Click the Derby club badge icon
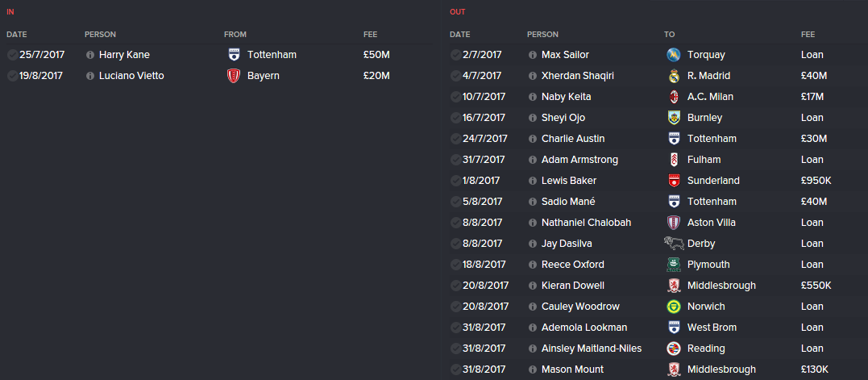Image resolution: width=868 pixels, height=380 pixels. pyautogui.click(x=675, y=244)
